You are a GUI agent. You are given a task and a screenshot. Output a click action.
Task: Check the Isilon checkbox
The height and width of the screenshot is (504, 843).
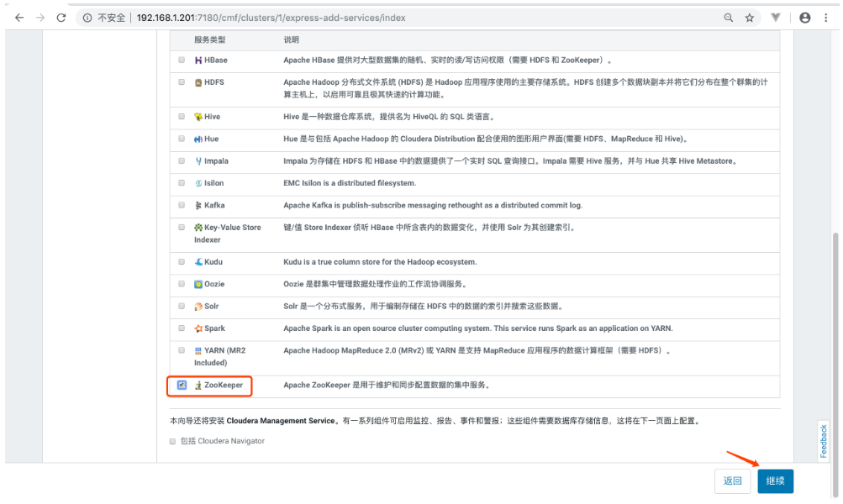point(182,182)
